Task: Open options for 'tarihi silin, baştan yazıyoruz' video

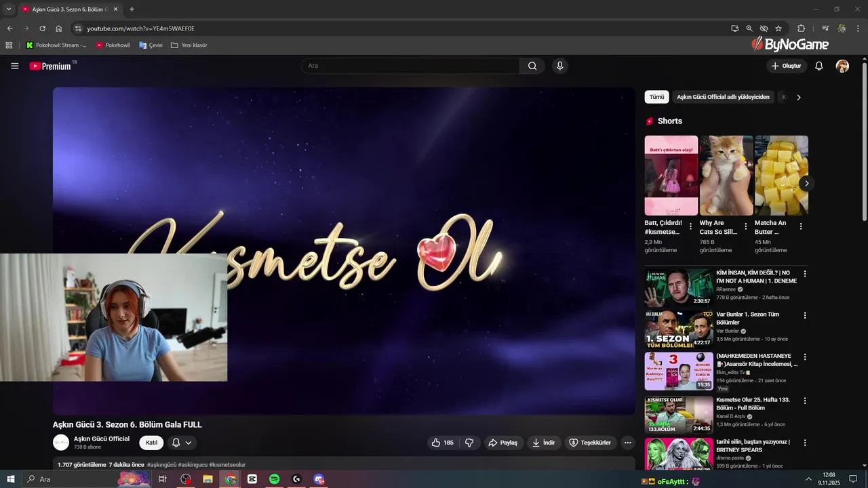Action: click(805, 443)
